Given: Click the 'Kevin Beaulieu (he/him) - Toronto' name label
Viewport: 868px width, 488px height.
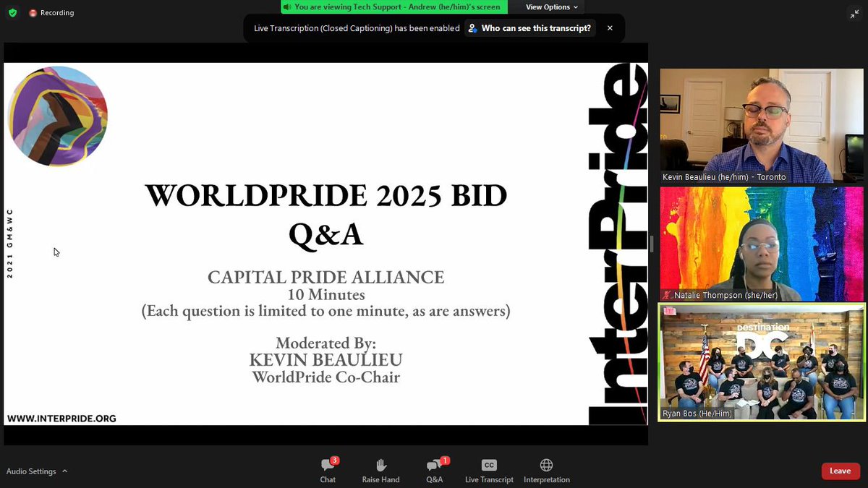Looking at the screenshot, I should click(x=724, y=177).
